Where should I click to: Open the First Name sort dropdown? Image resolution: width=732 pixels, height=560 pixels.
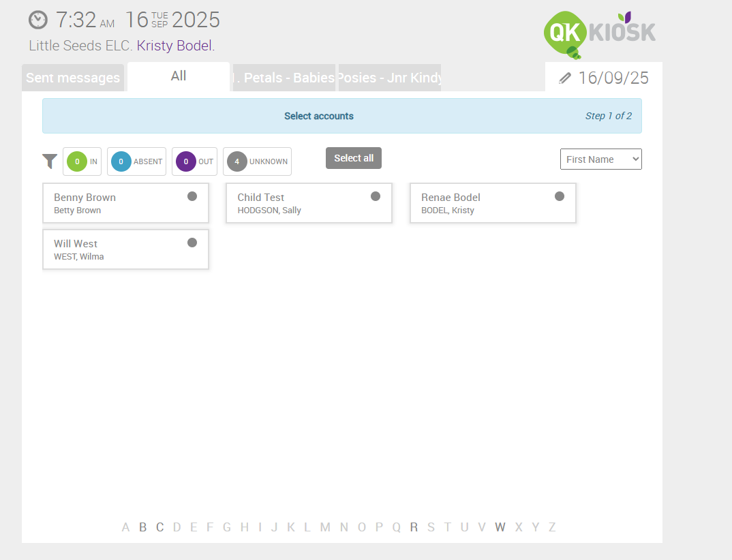tap(600, 159)
